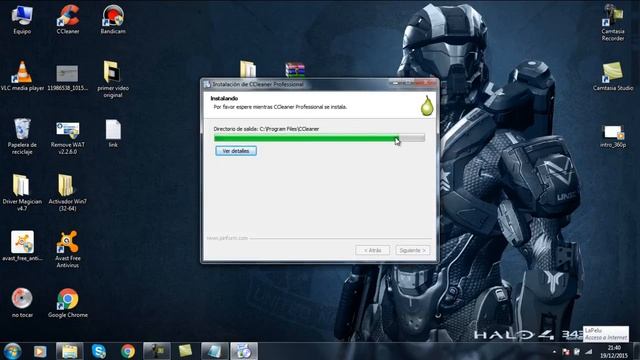
Task: Open the Equipo desktop icon
Action: (x=22, y=19)
